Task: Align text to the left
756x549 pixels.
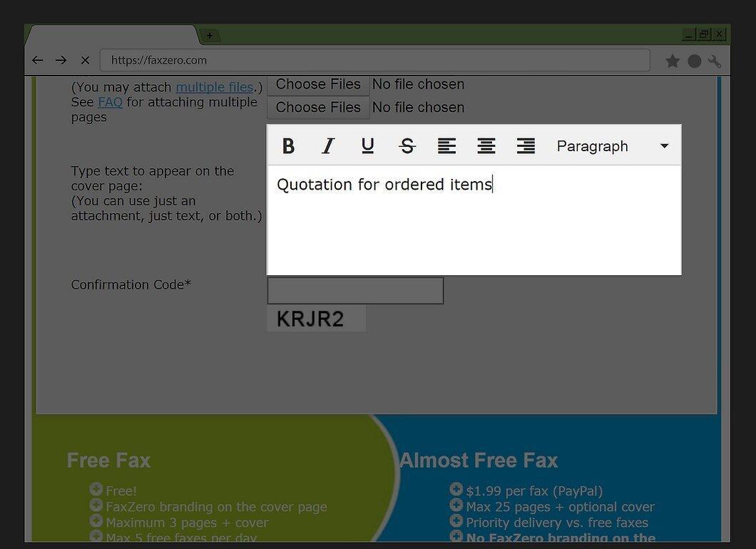Action: [446, 145]
